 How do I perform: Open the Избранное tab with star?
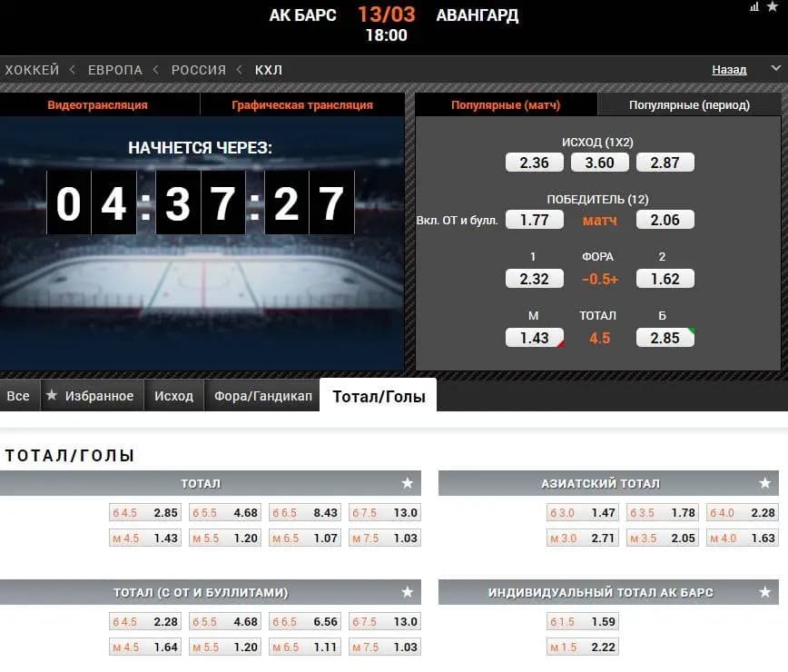click(91, 396)
